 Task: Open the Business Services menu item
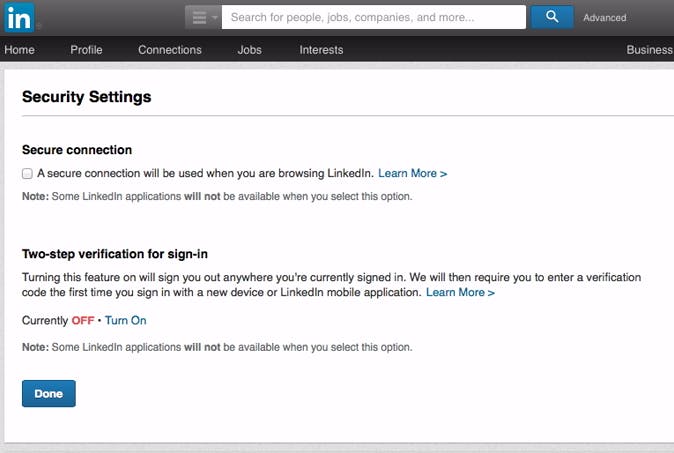[649, 50]
